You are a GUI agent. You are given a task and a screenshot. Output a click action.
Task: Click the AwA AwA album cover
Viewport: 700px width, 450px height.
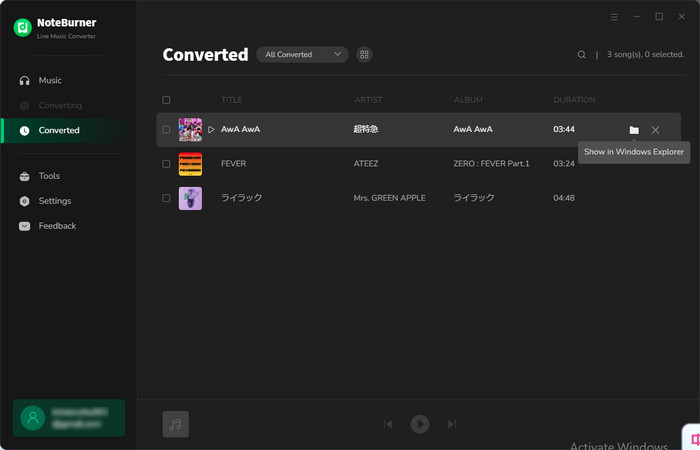point(190,129)
